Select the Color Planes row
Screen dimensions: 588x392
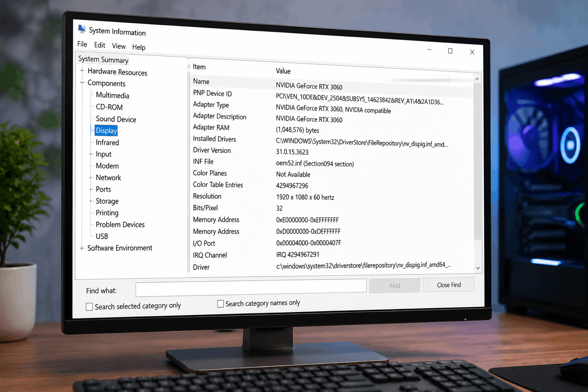[x=210, y=173]
